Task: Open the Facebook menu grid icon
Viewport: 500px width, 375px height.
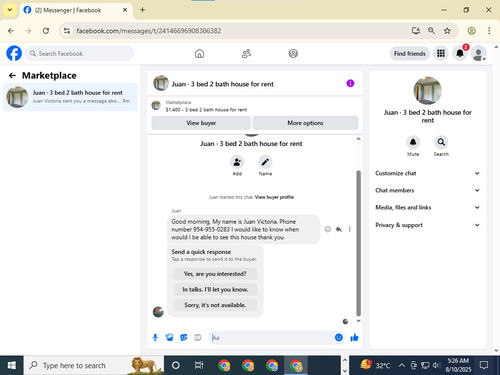Action: point(441,53)
